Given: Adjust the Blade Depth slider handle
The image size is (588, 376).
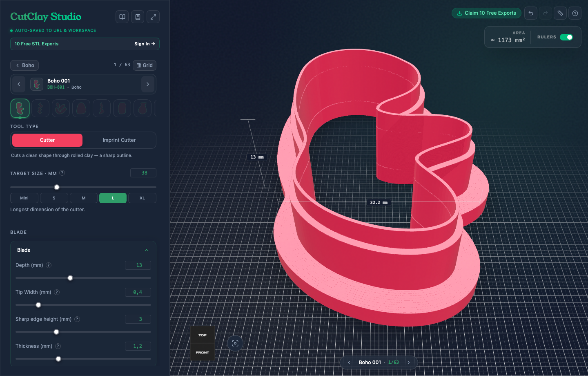Looking at the screenshot, I should coord(70,278).
